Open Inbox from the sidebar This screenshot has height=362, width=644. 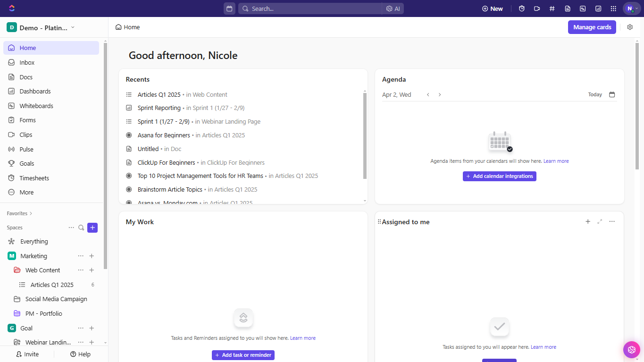click(51, 62)
